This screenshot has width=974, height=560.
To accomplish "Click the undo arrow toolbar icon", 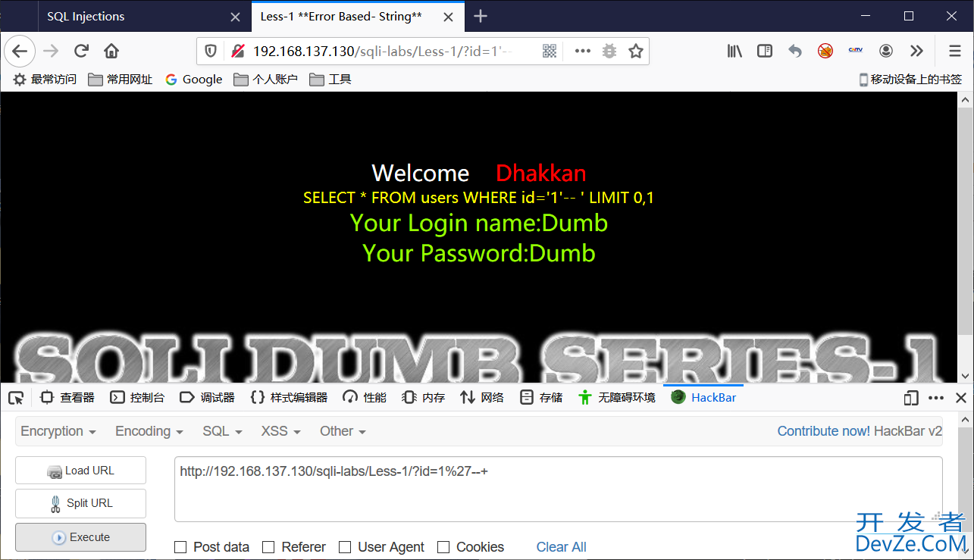I will coord(795,51).
